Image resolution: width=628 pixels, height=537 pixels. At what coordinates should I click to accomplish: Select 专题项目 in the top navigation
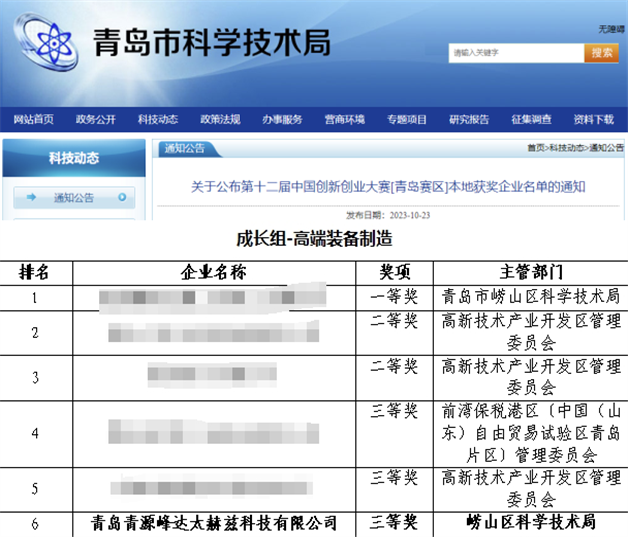tap(407, 120)
